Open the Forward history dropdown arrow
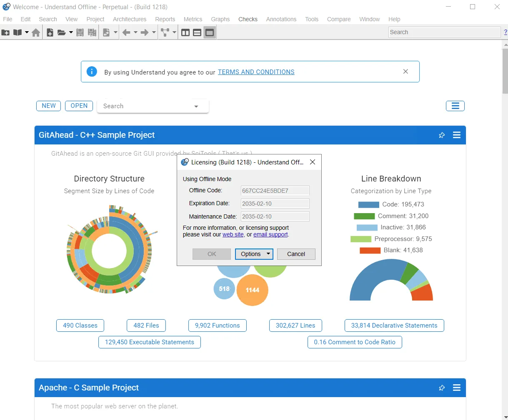508x420 pixels. [154, 32]
